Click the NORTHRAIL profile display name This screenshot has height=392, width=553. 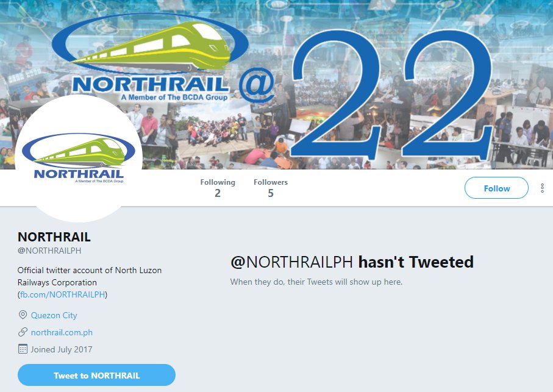coord(54,237)
